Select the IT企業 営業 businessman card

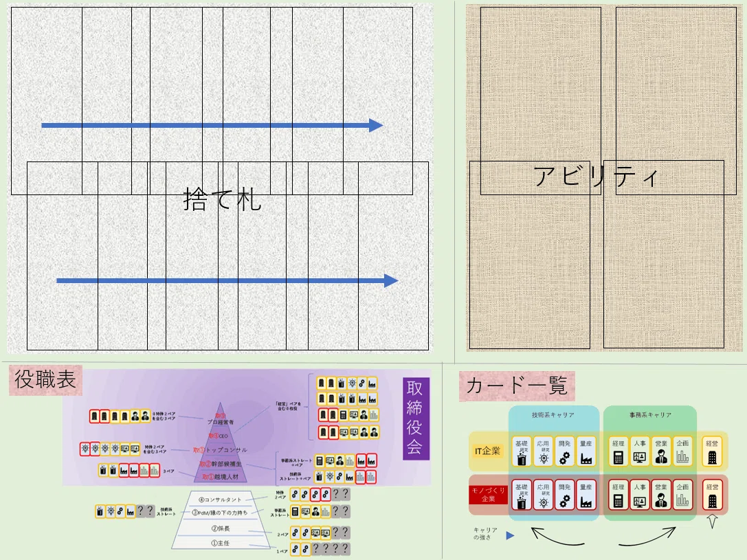pyautogui.click(x=661, y=451)
